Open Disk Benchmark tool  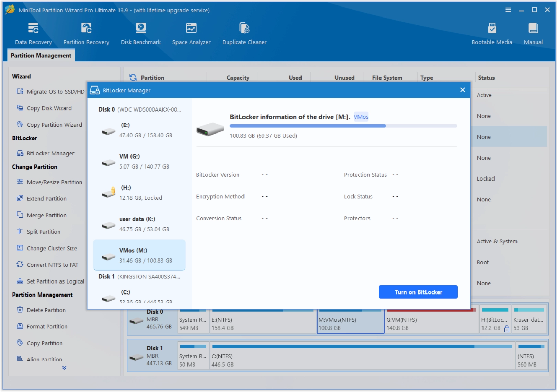pos(141,34)
